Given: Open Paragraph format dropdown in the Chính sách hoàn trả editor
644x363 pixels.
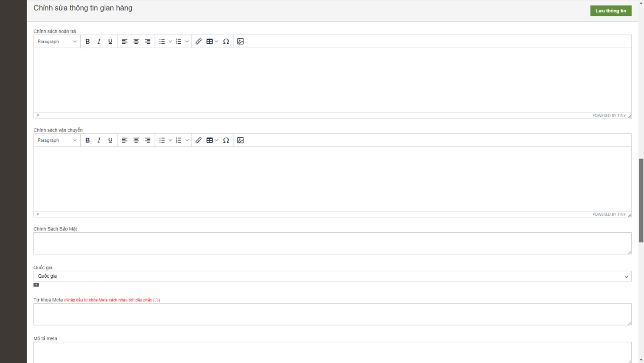Looking at the screenshot, I should [x=57, y=42].
